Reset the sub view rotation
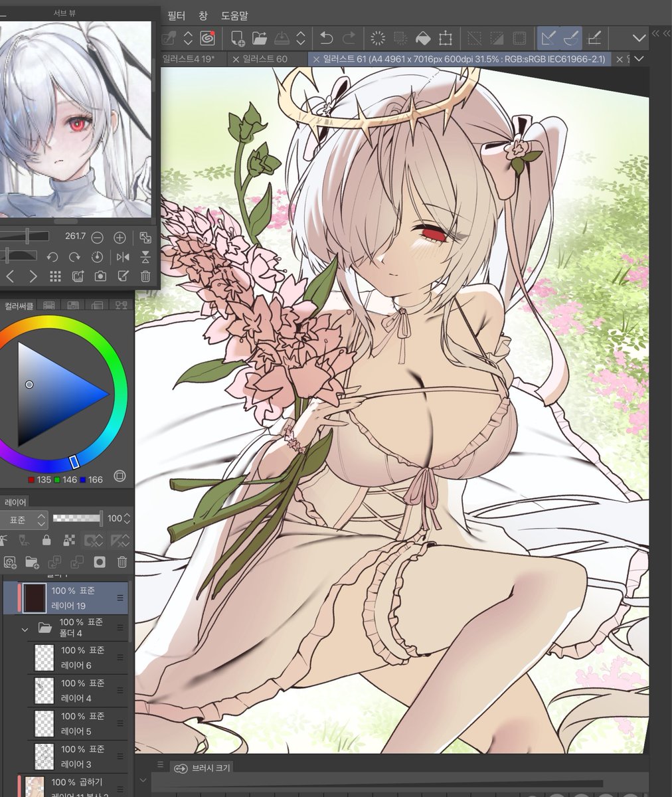672x797 pixels. coord(98,256)
